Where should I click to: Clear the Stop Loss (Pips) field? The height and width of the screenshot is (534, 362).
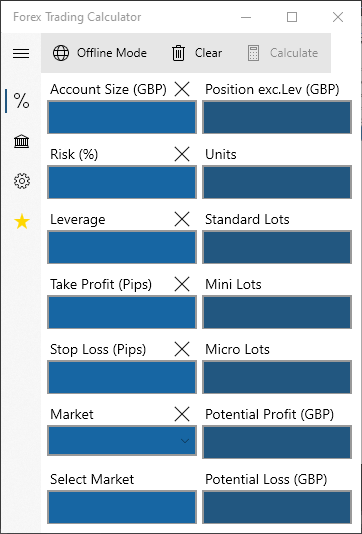(x=182, y=349)
